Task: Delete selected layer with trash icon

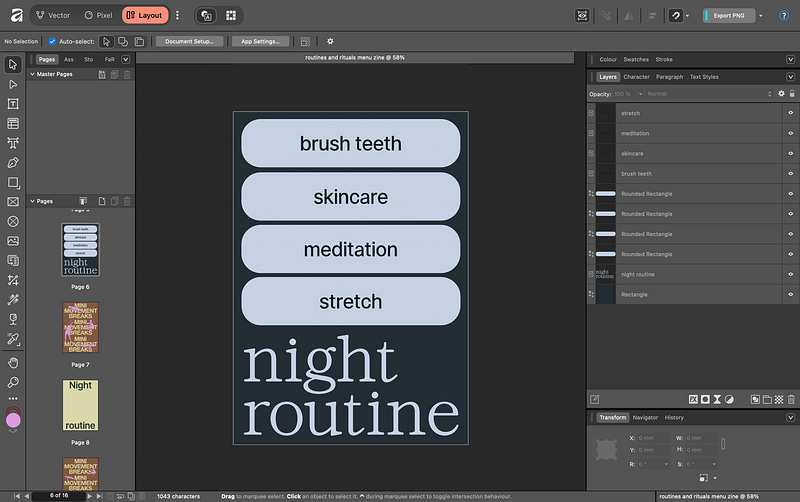Action: tap(791, 399)
